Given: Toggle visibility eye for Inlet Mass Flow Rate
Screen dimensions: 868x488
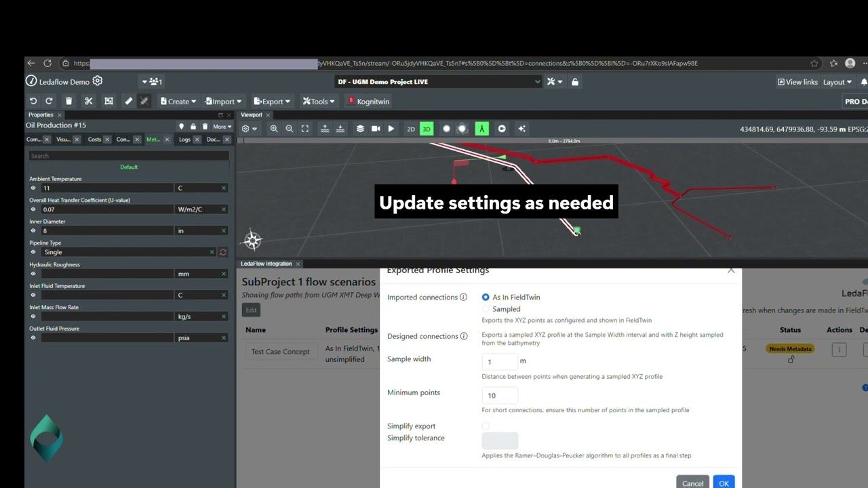Looking at the screenshot, I should pos(33,317).
